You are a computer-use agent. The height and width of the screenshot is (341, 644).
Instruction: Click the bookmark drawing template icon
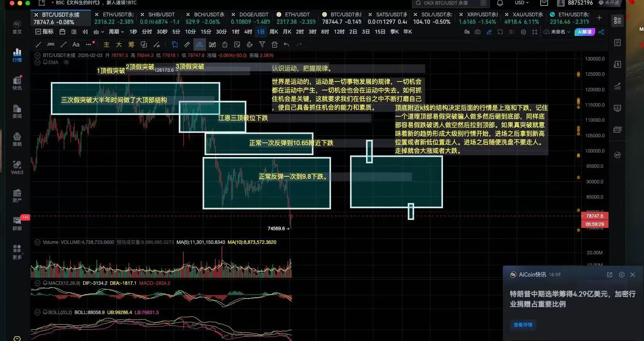tap(174, 44)
